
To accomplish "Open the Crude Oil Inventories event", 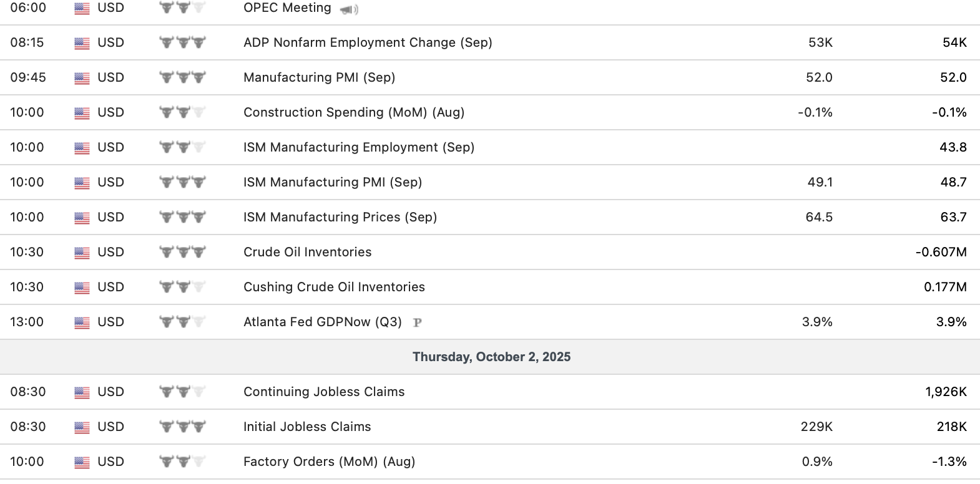I will tap(307, 252).
